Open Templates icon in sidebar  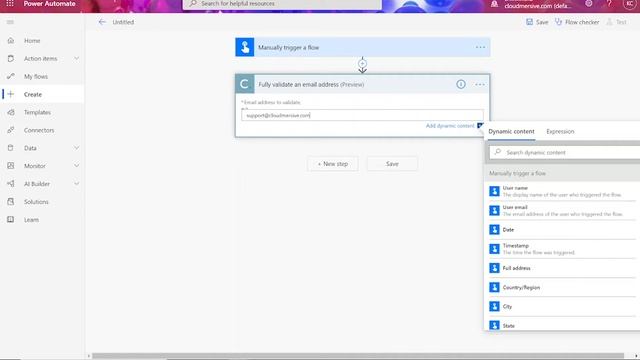(11, 112)
